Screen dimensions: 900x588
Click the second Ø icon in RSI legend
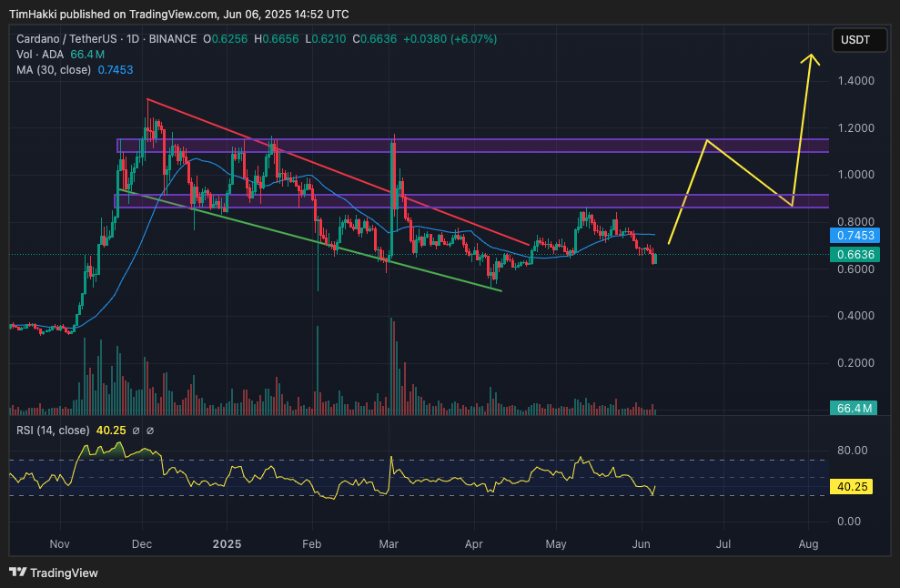pyautogui.click(x=151, y=430)
